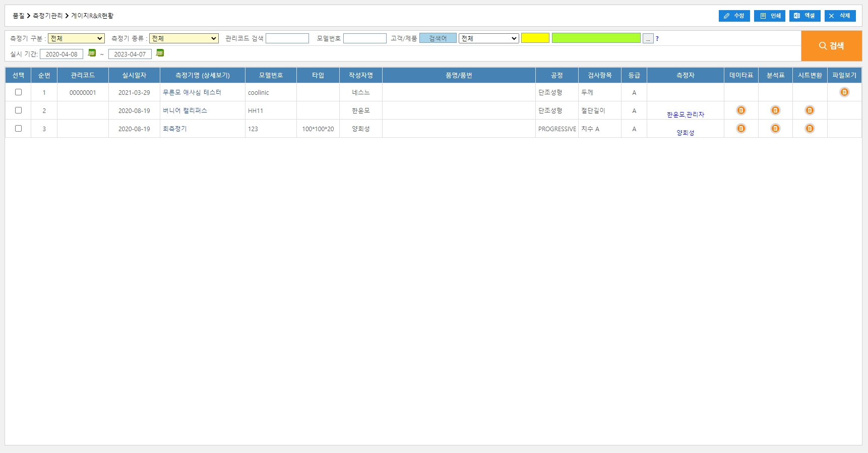The image size is (868, 453).
Task: Open end date calendar picker icon
Action: point(160,53)
